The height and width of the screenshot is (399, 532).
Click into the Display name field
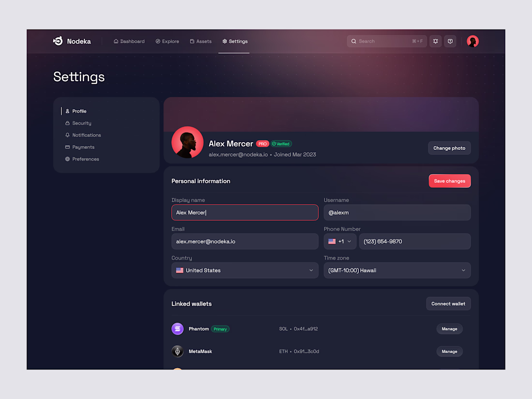[245, 212]
